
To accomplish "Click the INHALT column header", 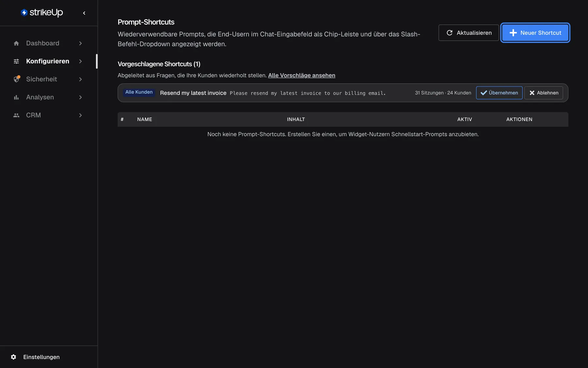I will click(296, 119).
